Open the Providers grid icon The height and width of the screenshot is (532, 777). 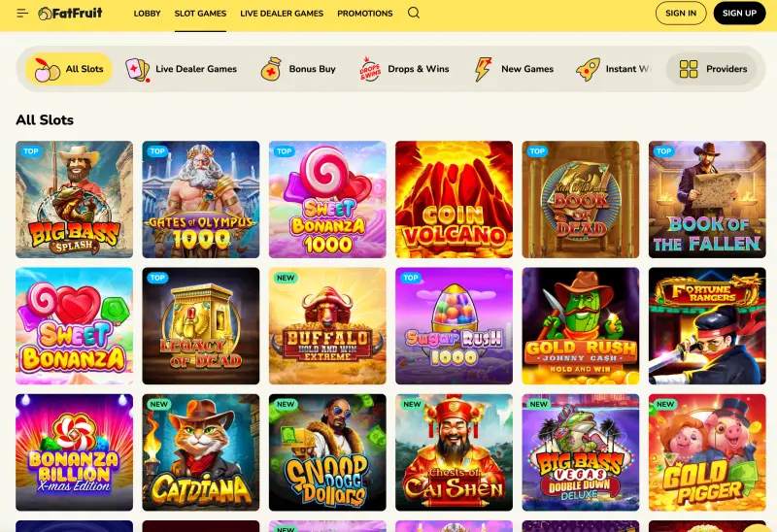point(689,69)
